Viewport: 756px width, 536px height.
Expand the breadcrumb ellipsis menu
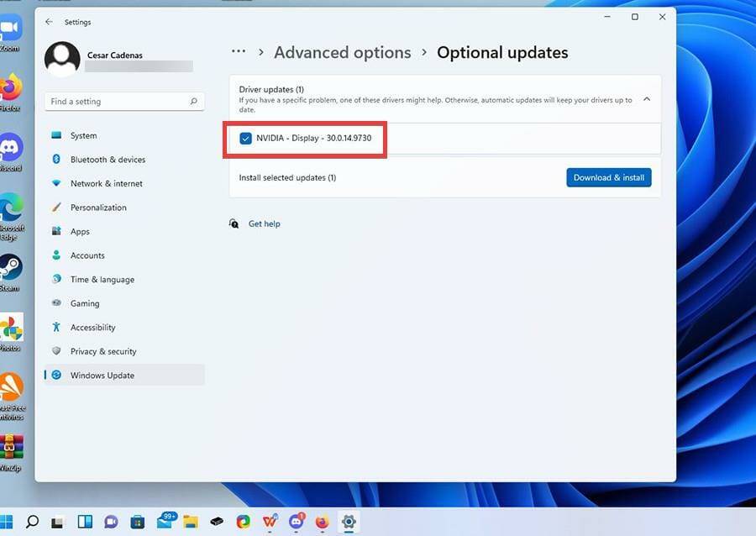point(239,51)
